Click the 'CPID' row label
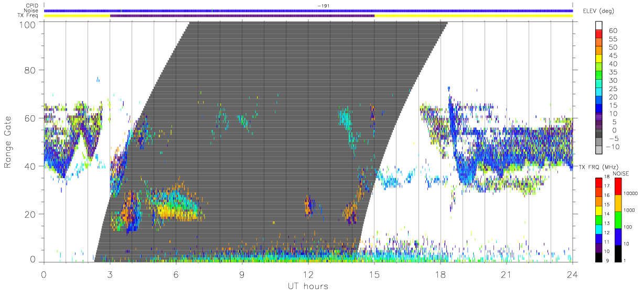Screen dimensions: 644x297 33,6
